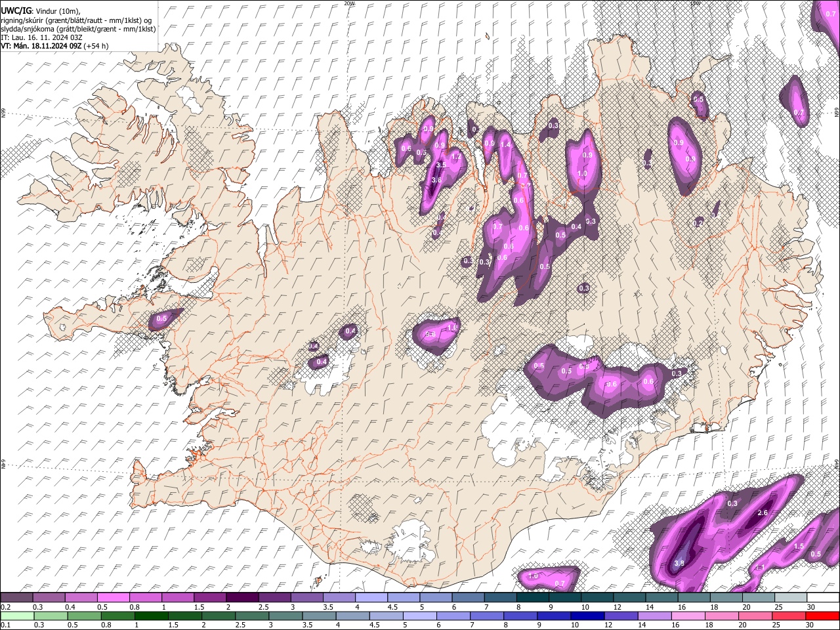Click the "3.8" precipitation value offshore southeast
This screenshot has height=630, width=840.
coord(679,563)
